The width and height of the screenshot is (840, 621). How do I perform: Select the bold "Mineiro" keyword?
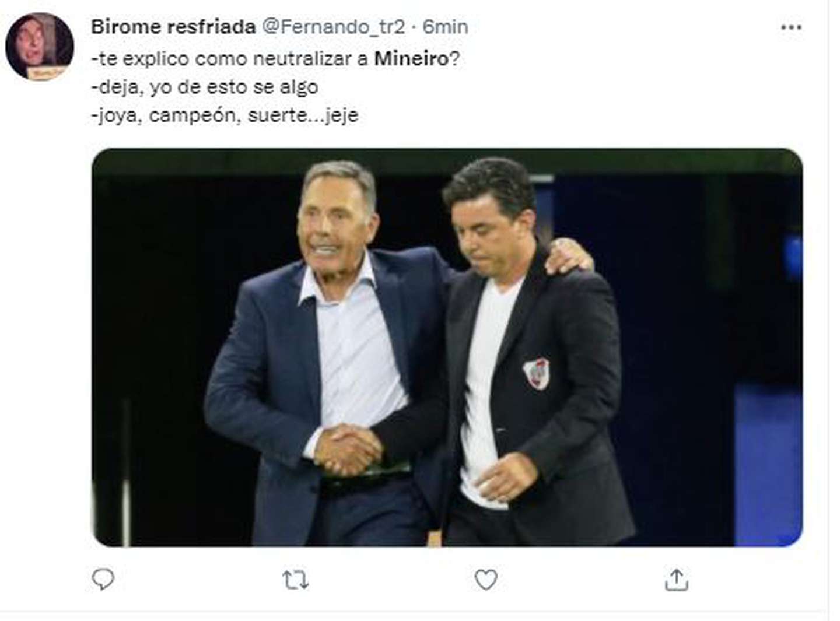pyautogui.click(x=411, y=58)
